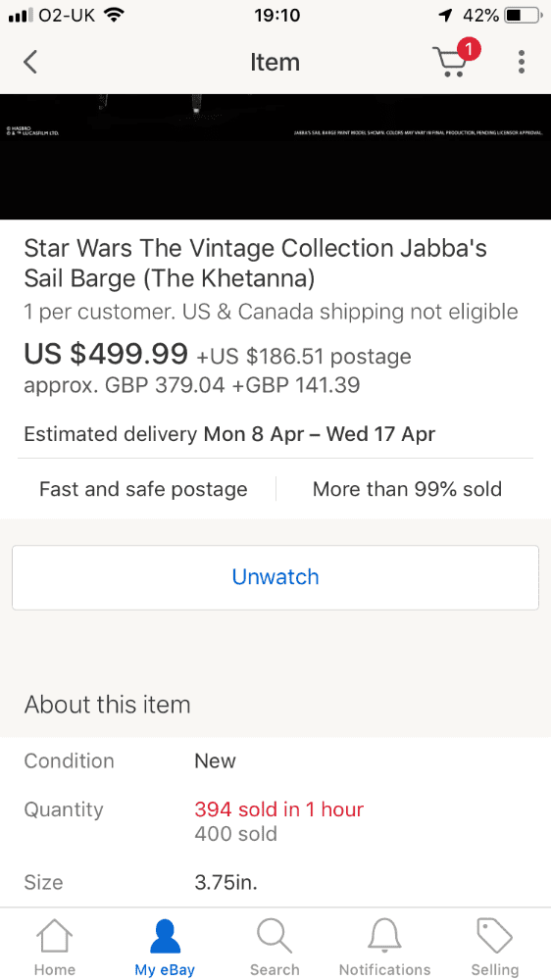This screenshot has height=980, width=551.
Task: Tap Fast and safe postage label
Action: click(143, 489)
